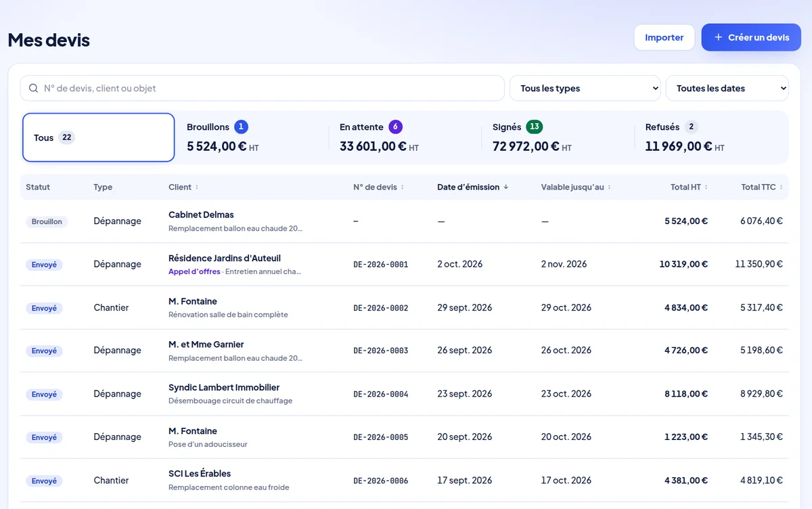Open the Résidence Jardins d'Auteuil quote row
812x509 pixels.
[405, 265]
